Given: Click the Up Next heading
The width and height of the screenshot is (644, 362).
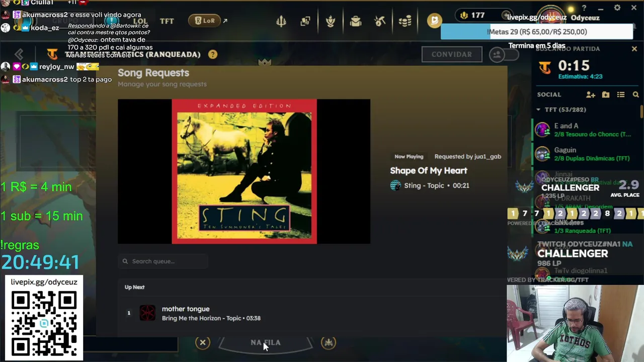Looking at the screenshot, I should pos(134,287).
